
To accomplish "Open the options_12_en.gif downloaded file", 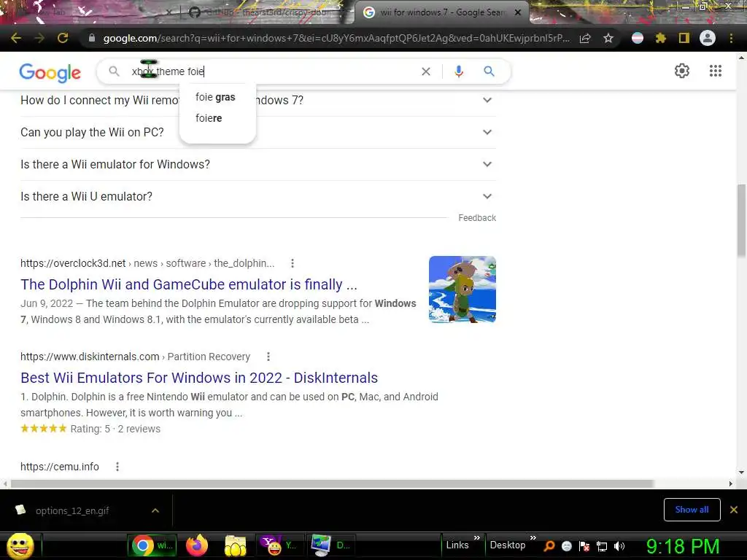I will [x=72, y=510].
